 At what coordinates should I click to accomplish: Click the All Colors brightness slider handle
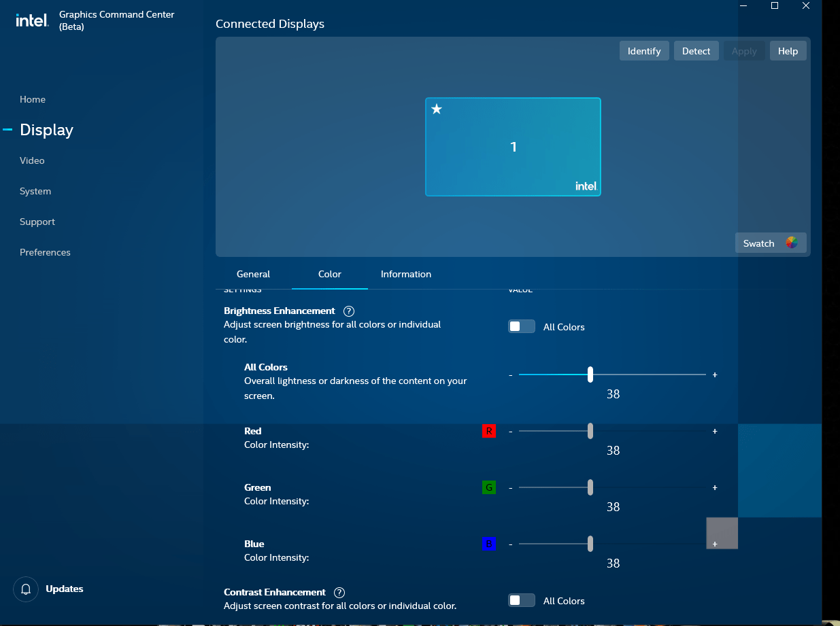point(590,375)
